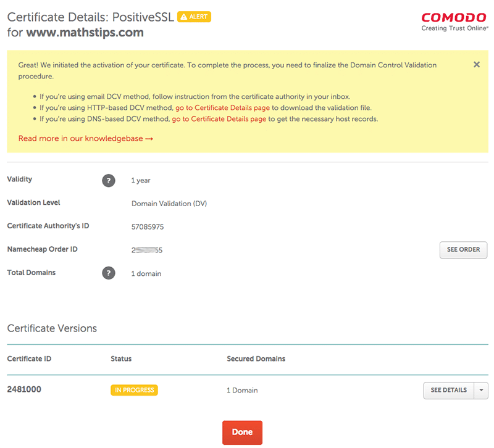Viewport: 494px width, 448px height.
Task: Click the partially hidden Namecheap order number
Action: pos(147,251)
